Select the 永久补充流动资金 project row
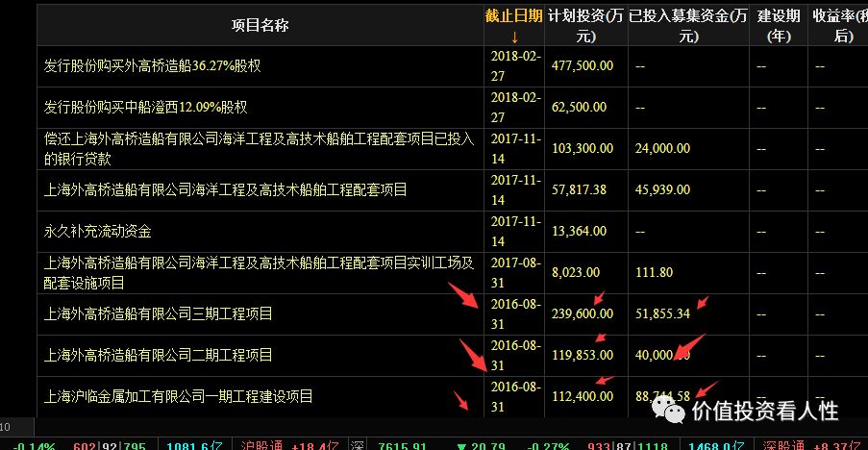 (x=453, y=232)
